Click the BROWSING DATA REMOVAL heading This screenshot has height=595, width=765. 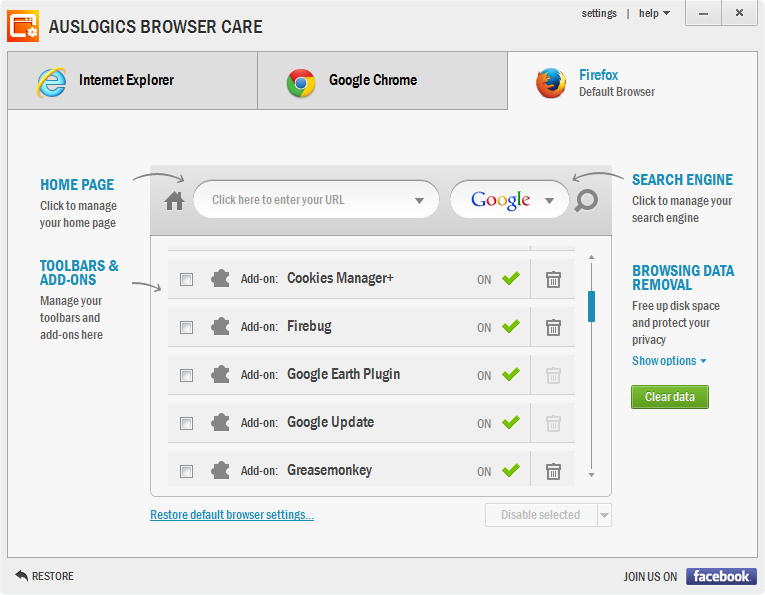[683, 278]
